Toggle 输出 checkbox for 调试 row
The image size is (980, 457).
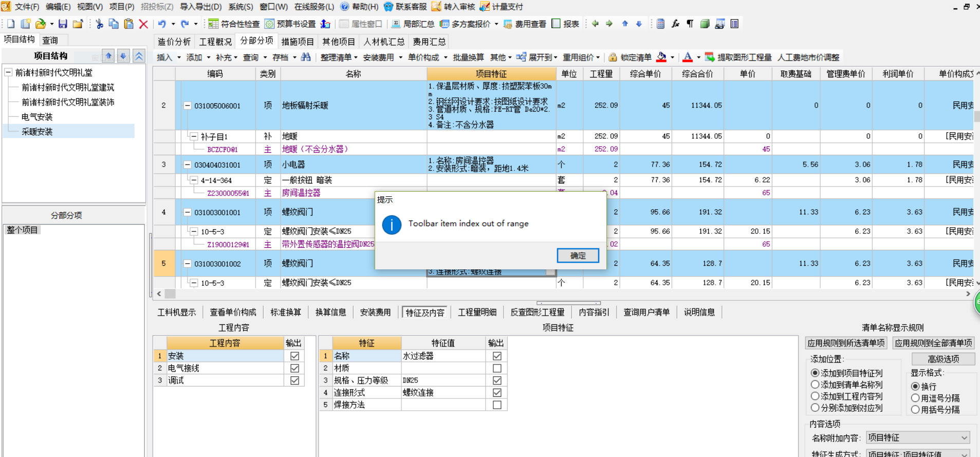pos(294,380)
